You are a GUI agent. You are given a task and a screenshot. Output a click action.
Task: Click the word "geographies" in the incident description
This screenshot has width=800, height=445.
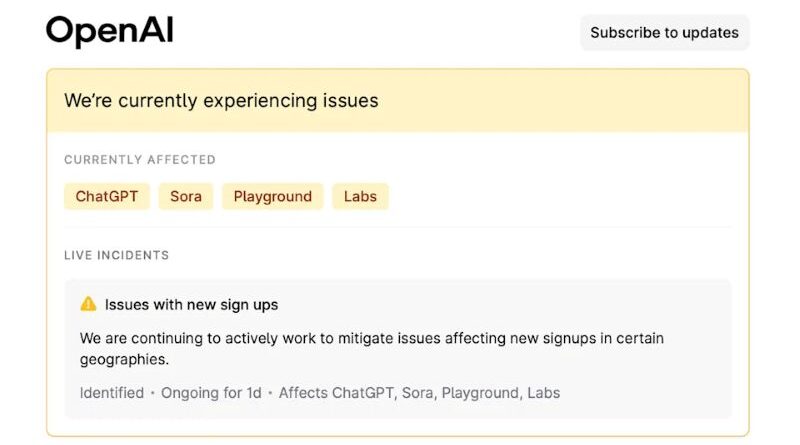125,359
